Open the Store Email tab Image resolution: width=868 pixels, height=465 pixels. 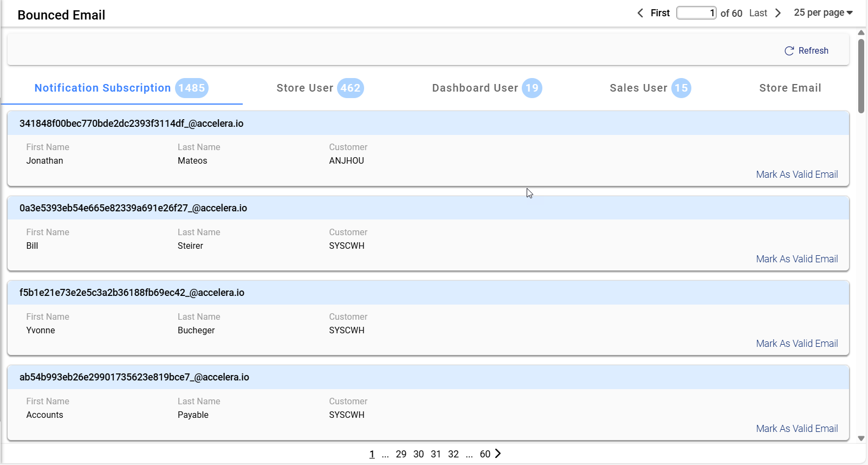789,88
